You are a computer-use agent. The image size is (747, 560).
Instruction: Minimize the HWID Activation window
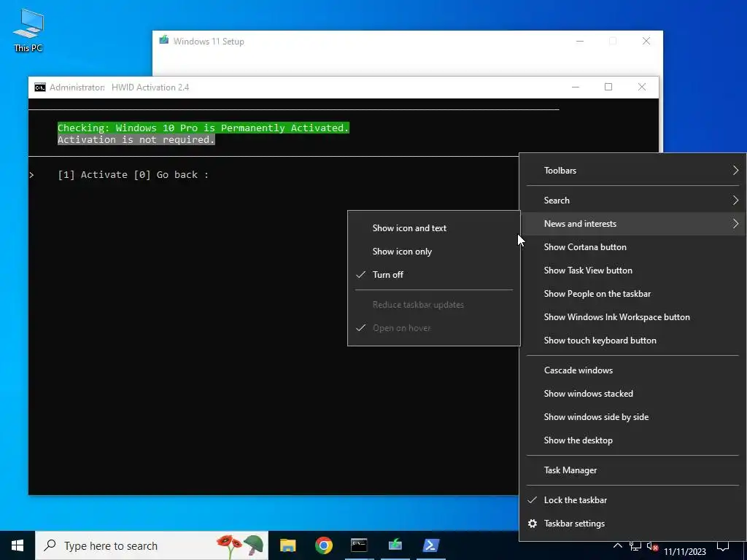(x=576, y=87)
